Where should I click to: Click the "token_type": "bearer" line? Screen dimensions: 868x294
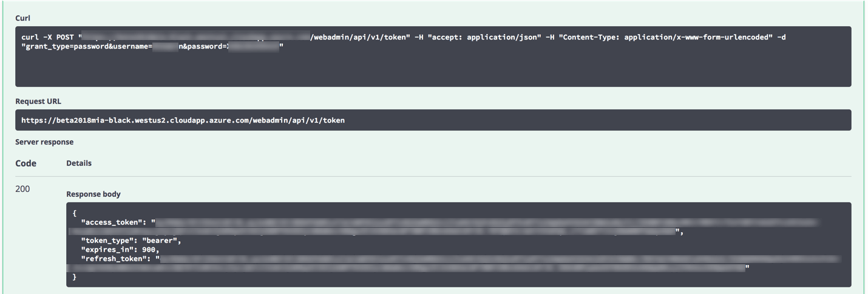tap(131, 241)
